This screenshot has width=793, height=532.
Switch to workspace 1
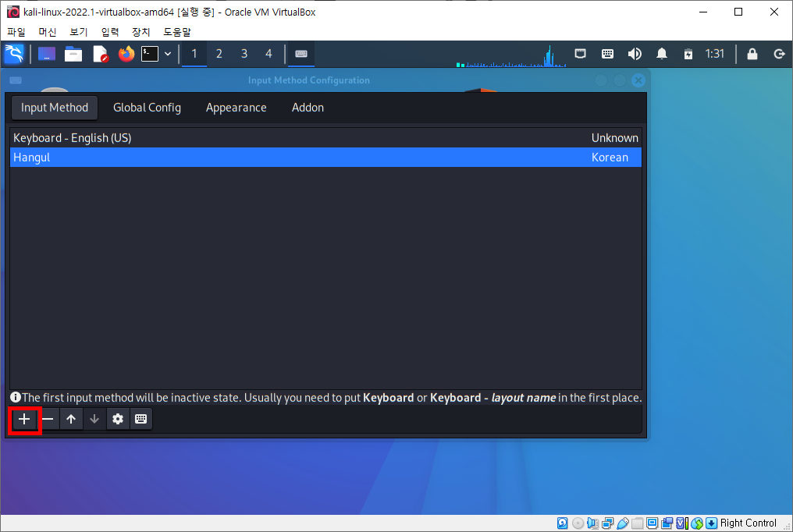(194, 54)
